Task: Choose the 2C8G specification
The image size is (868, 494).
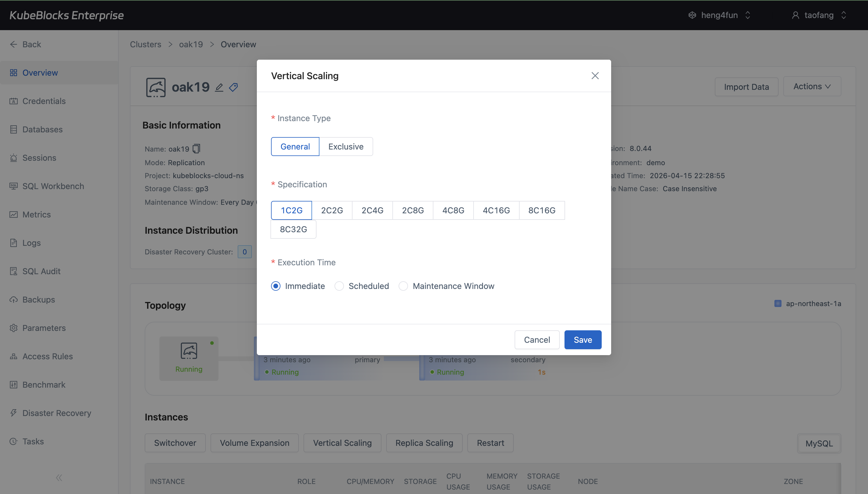Action: pyautogui.click(x=412, y=210)
